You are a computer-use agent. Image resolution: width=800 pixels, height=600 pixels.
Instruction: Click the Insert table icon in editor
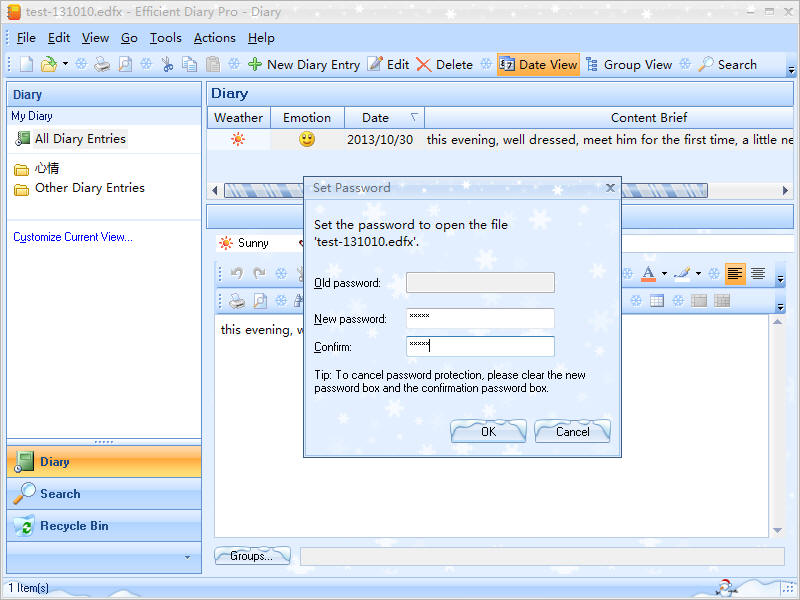click(657, 300)
